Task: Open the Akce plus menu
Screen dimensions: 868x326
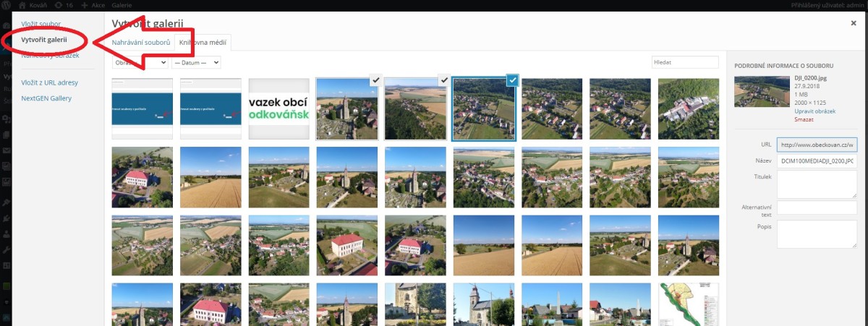Action: coord(93,5)
